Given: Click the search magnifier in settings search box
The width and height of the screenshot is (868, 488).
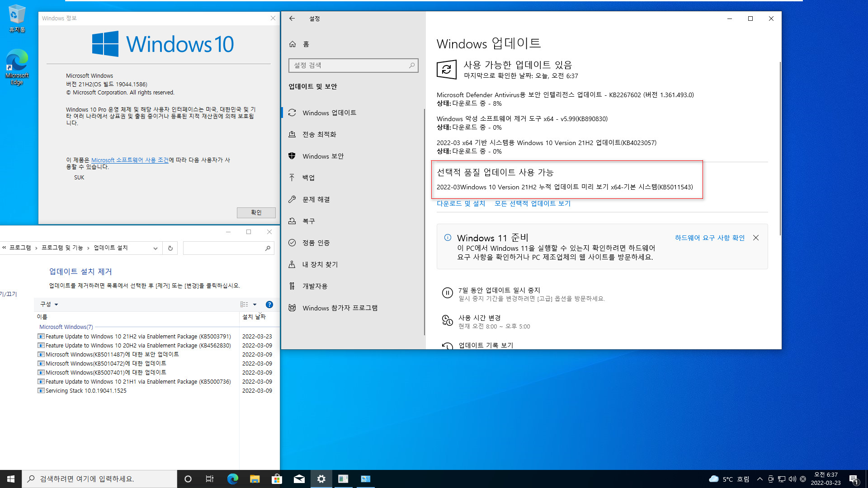Looking at the screenshot, I should (x=411, y=66).
